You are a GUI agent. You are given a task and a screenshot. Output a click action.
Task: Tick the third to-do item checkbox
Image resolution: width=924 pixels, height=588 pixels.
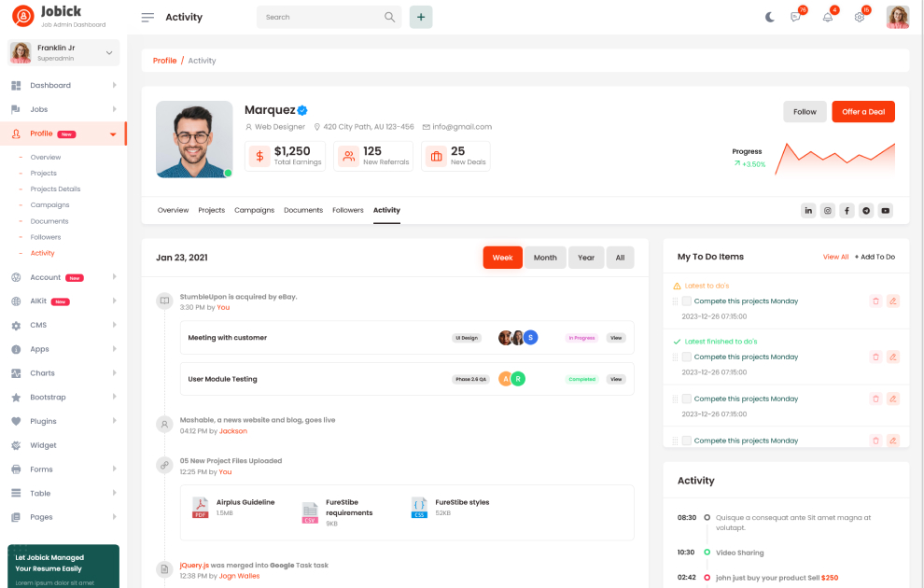point(687,399)
